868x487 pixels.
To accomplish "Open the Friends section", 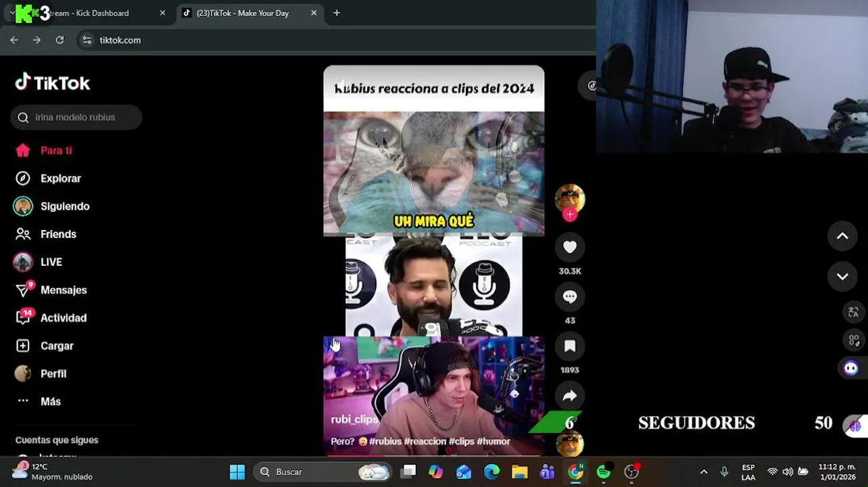I will coord(46,234).
